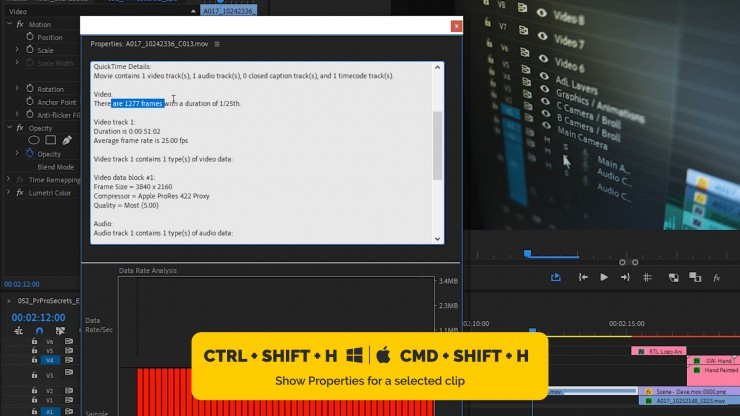
Task: Select the pen mask tool under Opacity
Action: [x=67, y=140]
